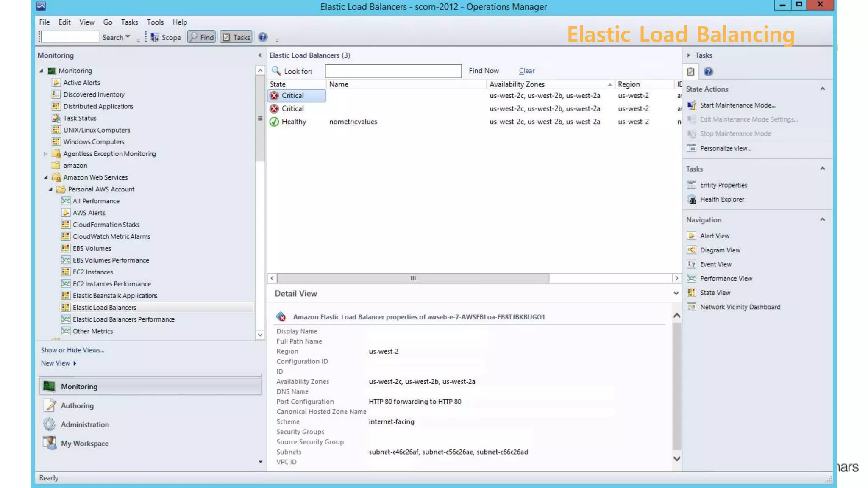Open the Tools menu
This screenshot has width=868, height=488.
coord(155,22)
